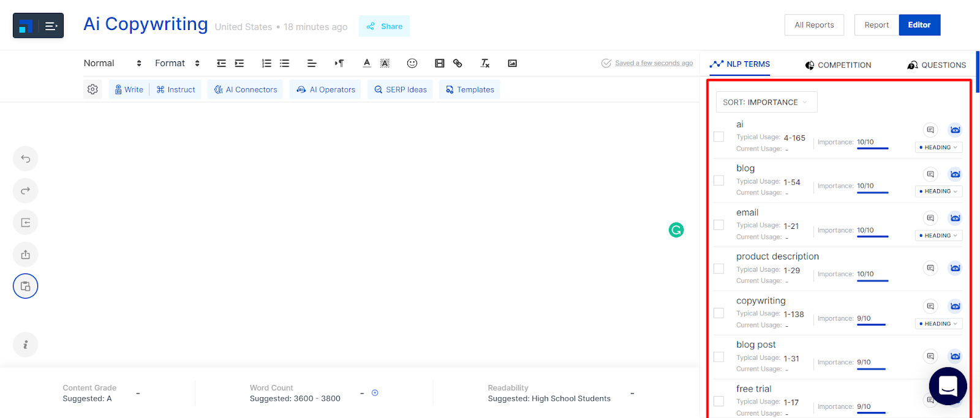Select the 'email' term checkbox
Screen dimensions: 980x418
tap(719, 225)
